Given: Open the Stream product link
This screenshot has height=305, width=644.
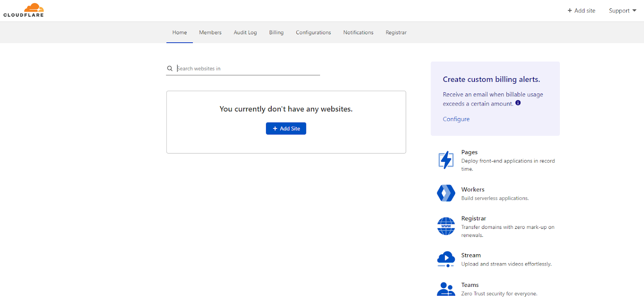Looking at the screenshot, I should pos(471,255).
